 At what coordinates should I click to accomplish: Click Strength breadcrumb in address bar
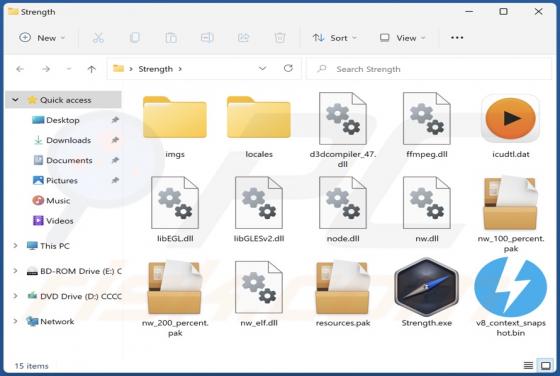pyautogui.click(x=155, y=69)
